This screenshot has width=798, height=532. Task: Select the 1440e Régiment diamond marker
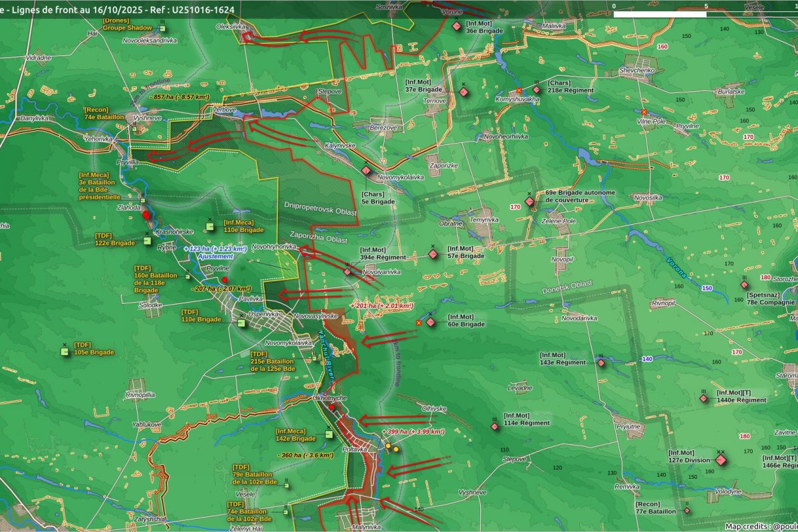coord(704,398)
